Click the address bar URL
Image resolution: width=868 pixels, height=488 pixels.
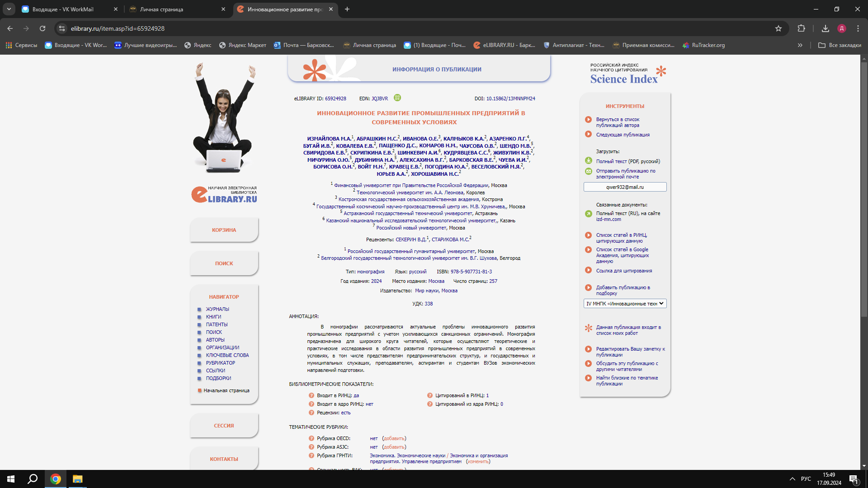coord(118,28)
